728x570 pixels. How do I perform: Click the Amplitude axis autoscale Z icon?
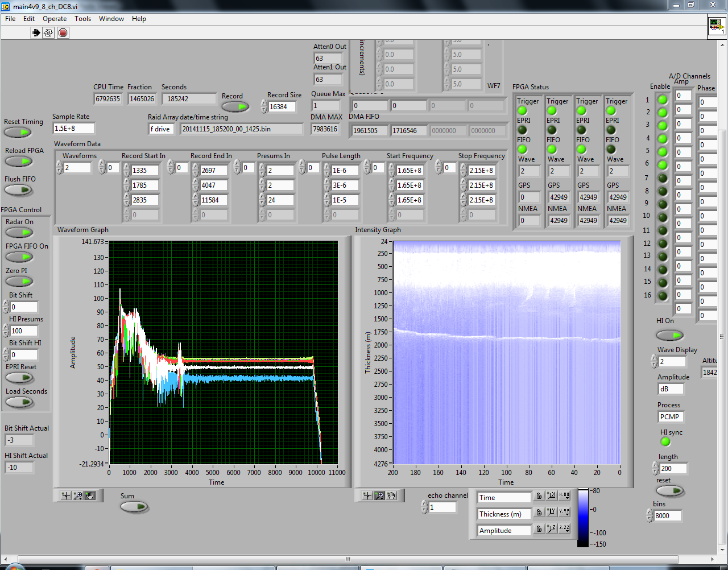pos(551,529)
